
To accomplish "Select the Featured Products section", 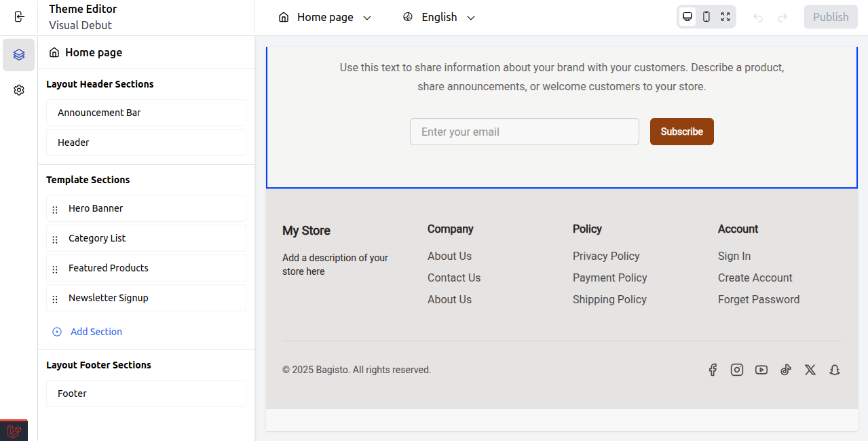I will tap(146, 268).
